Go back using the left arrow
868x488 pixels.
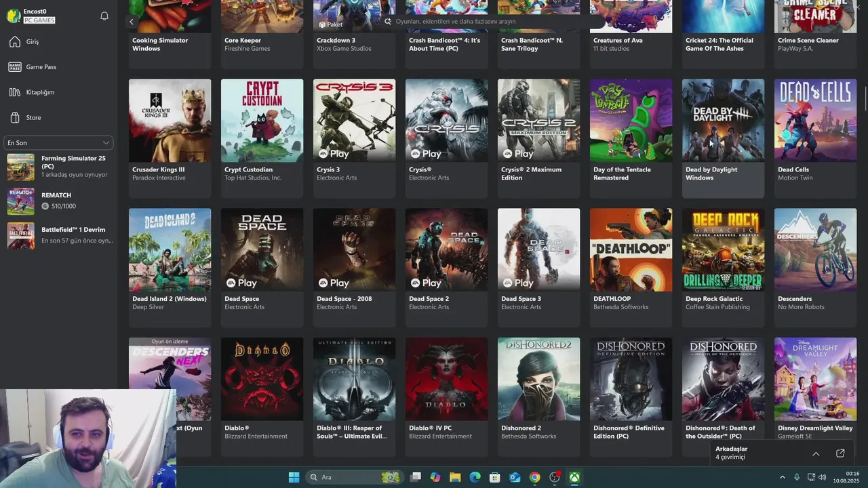pos(132,22)
